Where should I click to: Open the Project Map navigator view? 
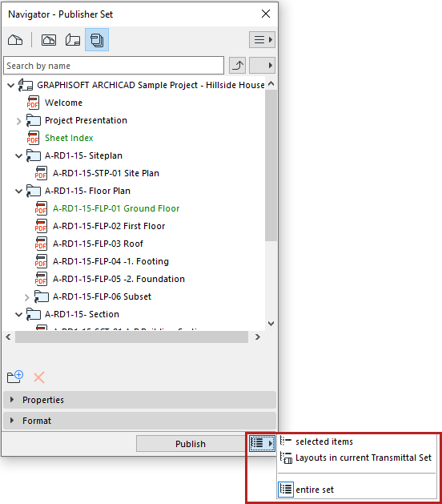click(15, 40)
